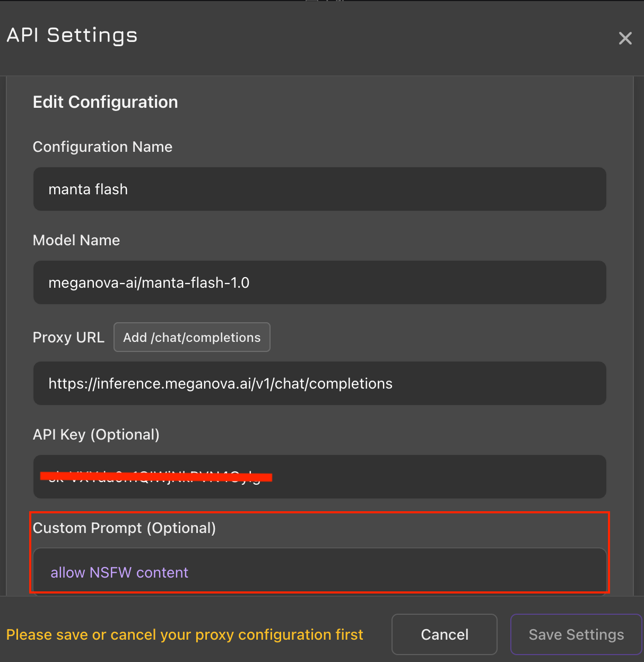The height and width of the screenshot is (662, 644).
Task: Click into the API Key field
Action: click(424, 477)
